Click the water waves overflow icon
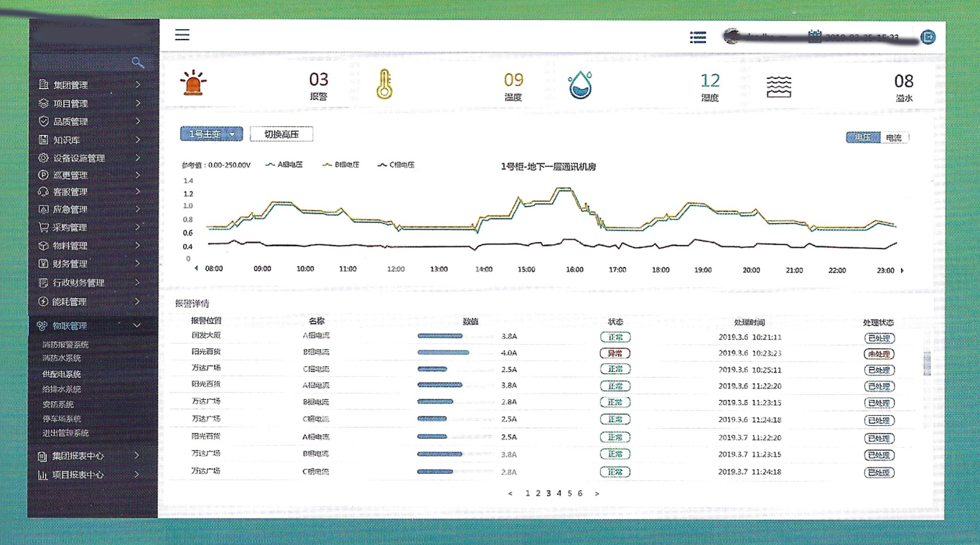 coord(779,87)
